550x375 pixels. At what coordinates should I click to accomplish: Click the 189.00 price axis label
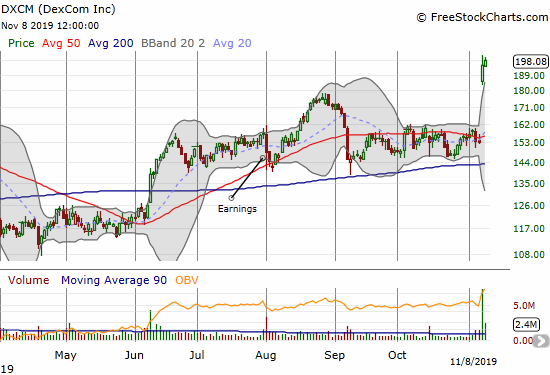[x=529, y=76]
